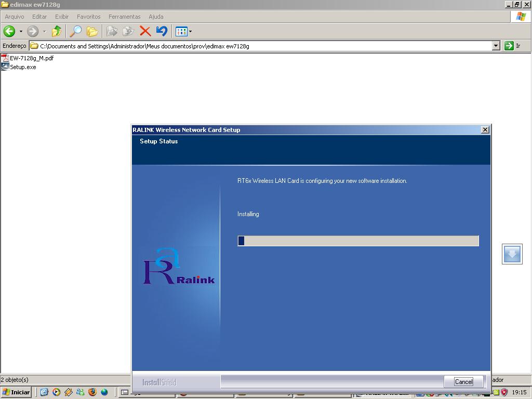Close the RALINK Setup dialog

tap(485, 129)
